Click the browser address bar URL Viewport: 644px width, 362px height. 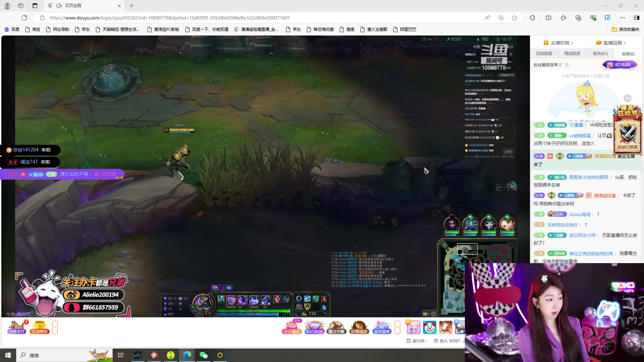pos(169,18)
